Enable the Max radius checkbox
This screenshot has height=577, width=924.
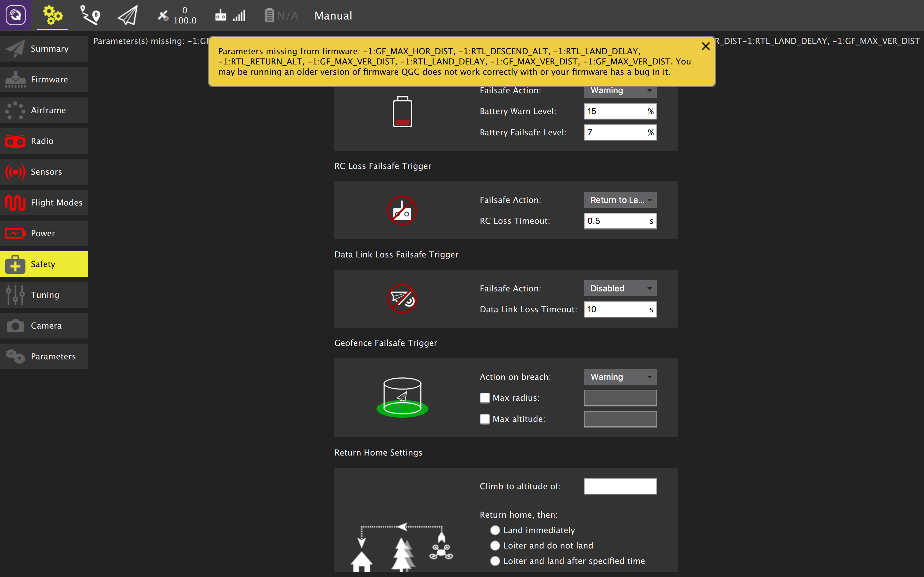point(484,397)
